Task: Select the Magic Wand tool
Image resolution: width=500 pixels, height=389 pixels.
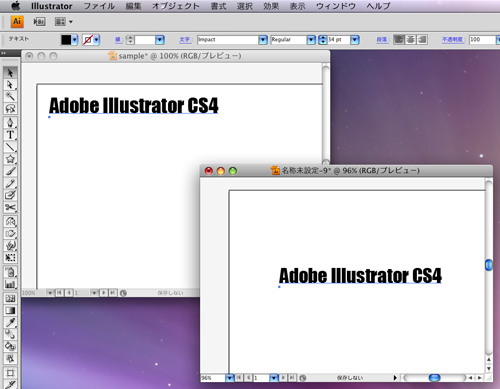Action: (10, 97)
